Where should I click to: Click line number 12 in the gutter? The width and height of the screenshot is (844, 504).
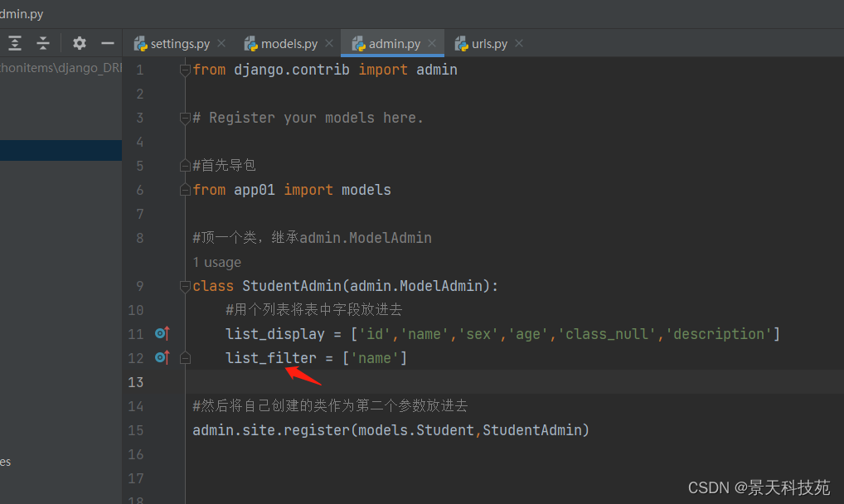pyautogui.click(x=135, y=357)
